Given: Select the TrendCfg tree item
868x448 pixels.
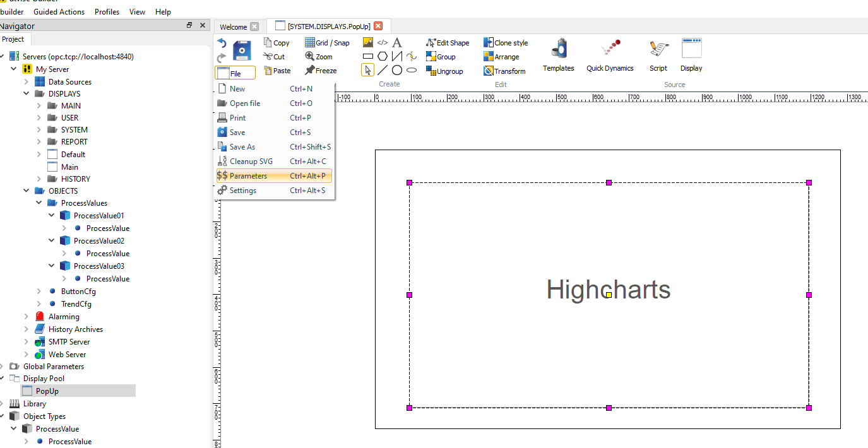Looking at the screenshot, I should pos(76,304).
